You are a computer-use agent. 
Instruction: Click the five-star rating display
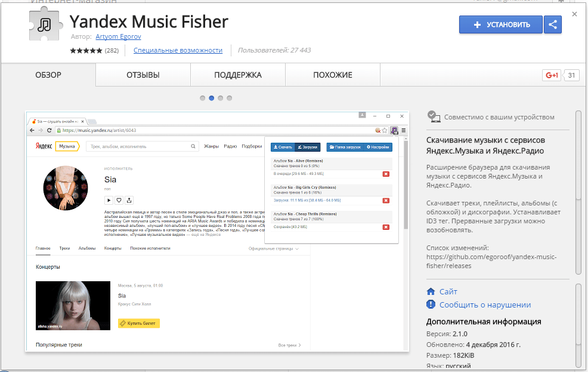[x=86, y=51]
